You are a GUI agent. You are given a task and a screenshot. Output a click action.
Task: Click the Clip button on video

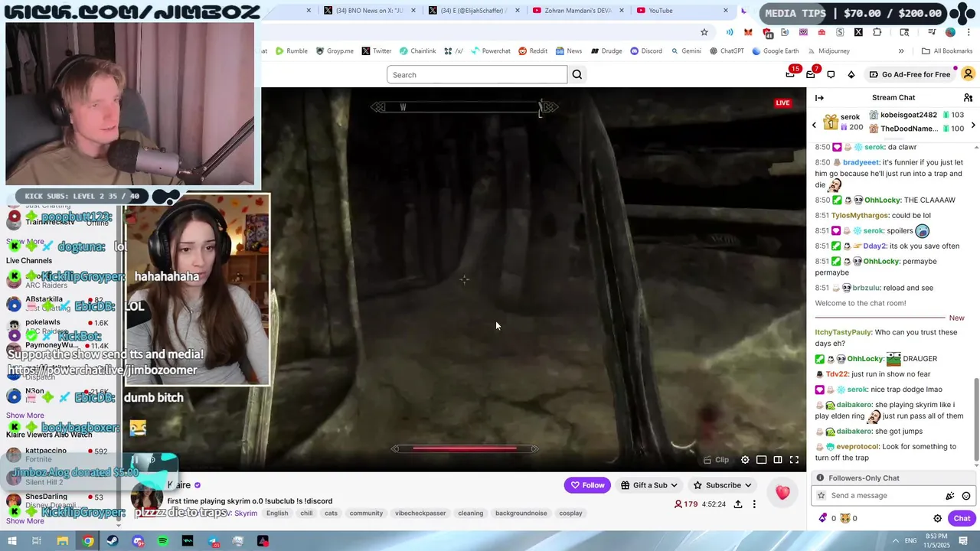(717, 460)
